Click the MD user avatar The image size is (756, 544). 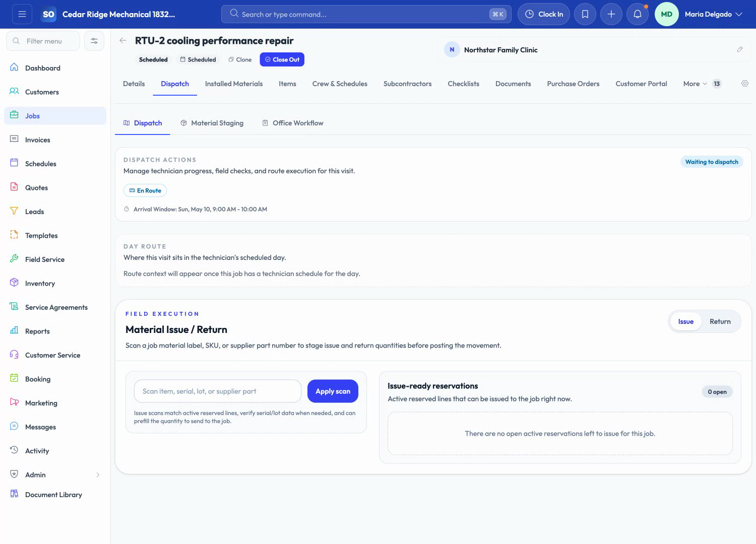[666, 14]
